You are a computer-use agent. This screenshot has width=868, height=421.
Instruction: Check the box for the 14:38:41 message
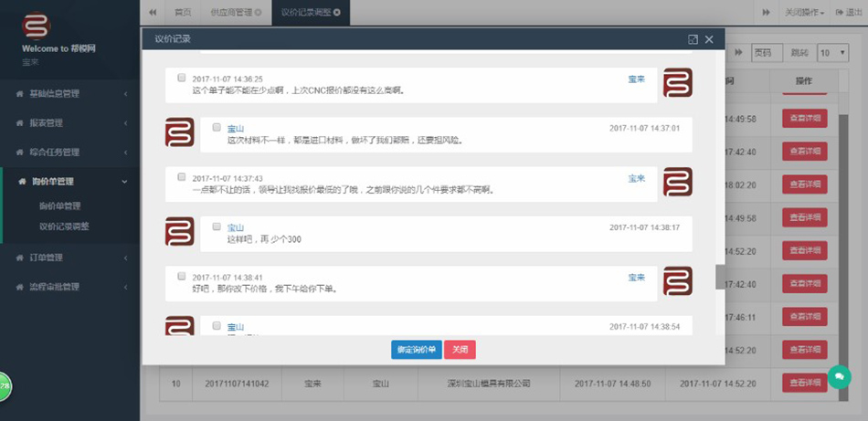point(181,276)
